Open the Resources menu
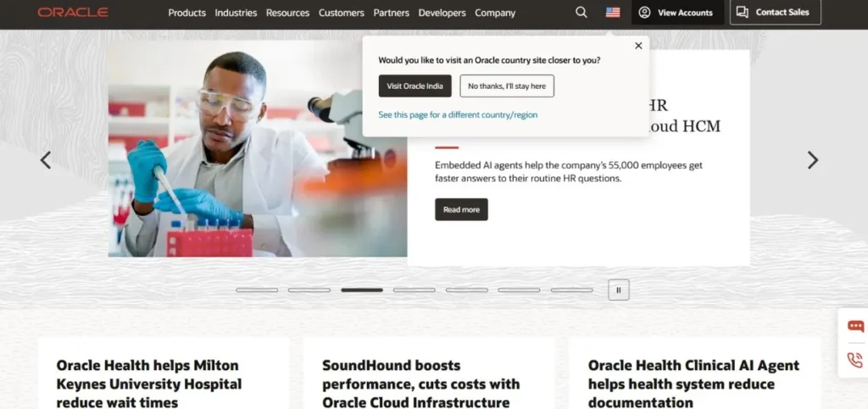The height and width of the screenshot is (409, 868). click(288, 13)
